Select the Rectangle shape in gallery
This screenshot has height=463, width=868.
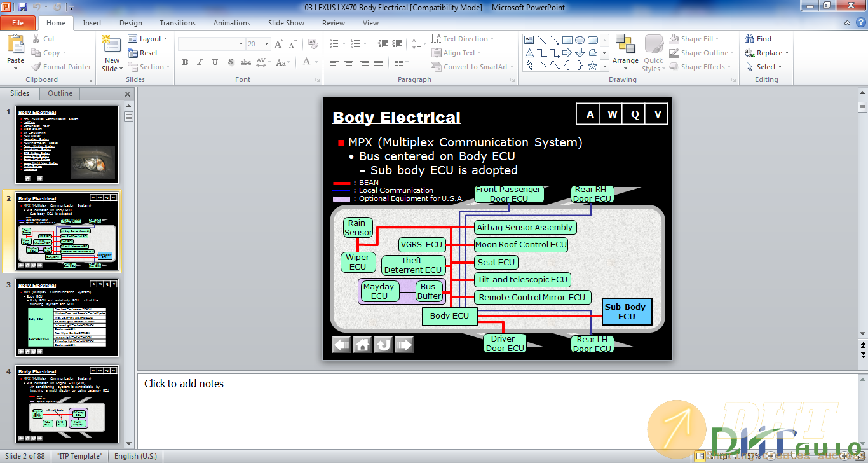point(567,39)
